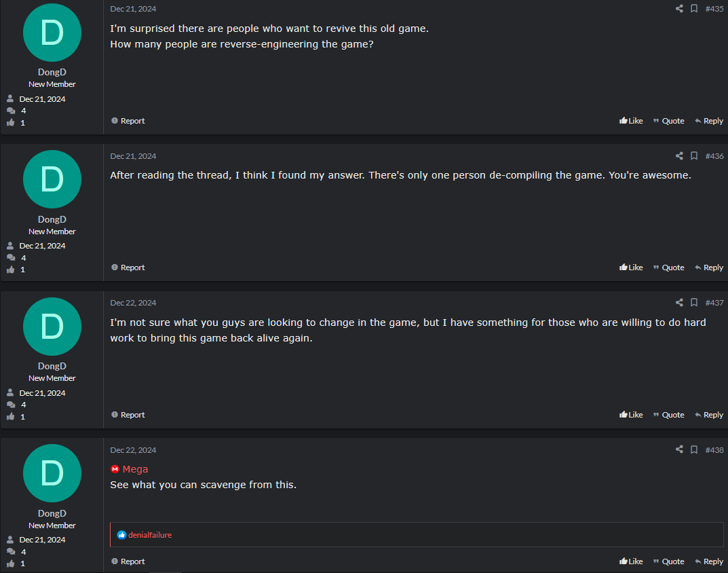Open post number #436 permalink
This screenshot has height=573, width=728.
click(x=714, y=156)
